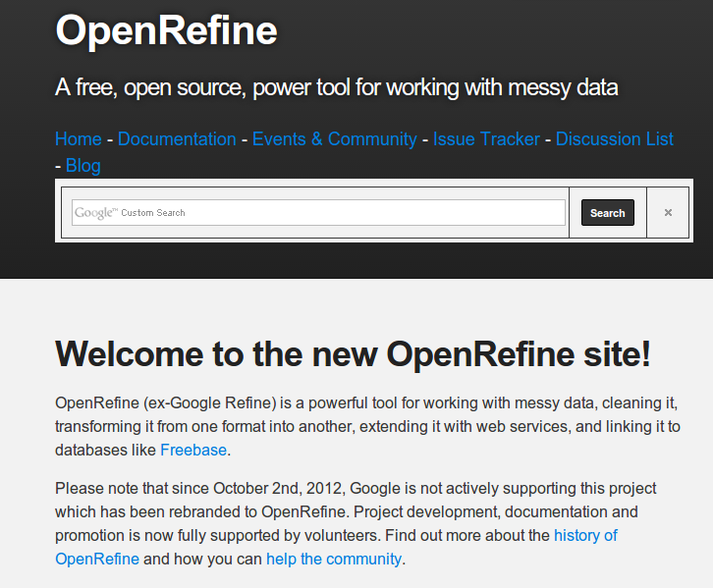Clear the search box with the X icon
The width and height of the screenshot is (713, 588).
pos(668,213)
